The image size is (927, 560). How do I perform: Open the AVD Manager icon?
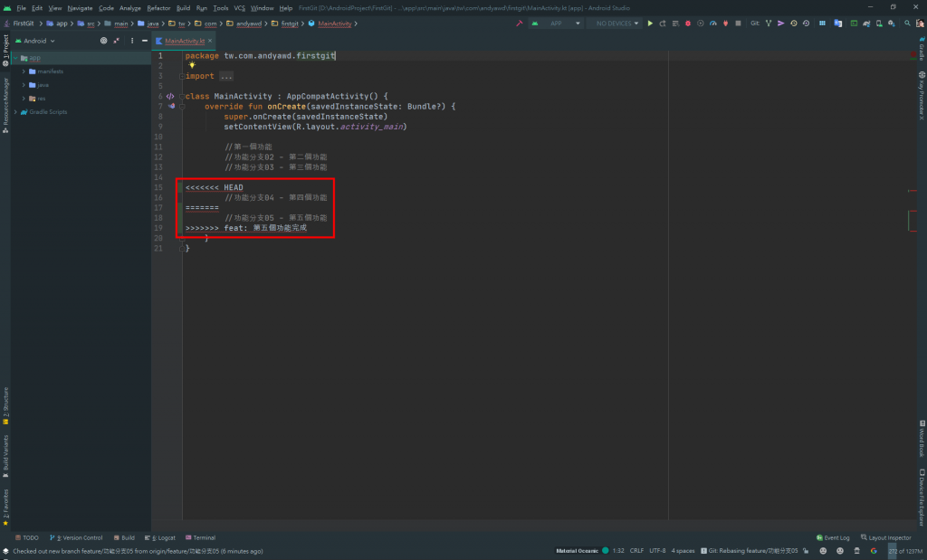(x=878, y=24)
